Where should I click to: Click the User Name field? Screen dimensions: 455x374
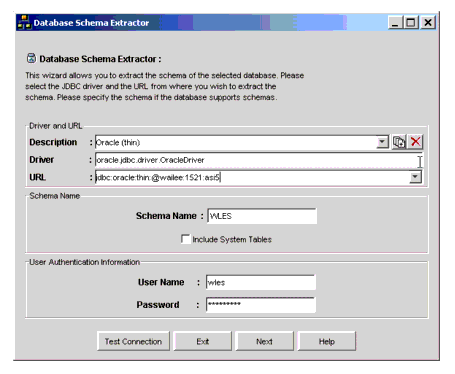click(261, 282)
